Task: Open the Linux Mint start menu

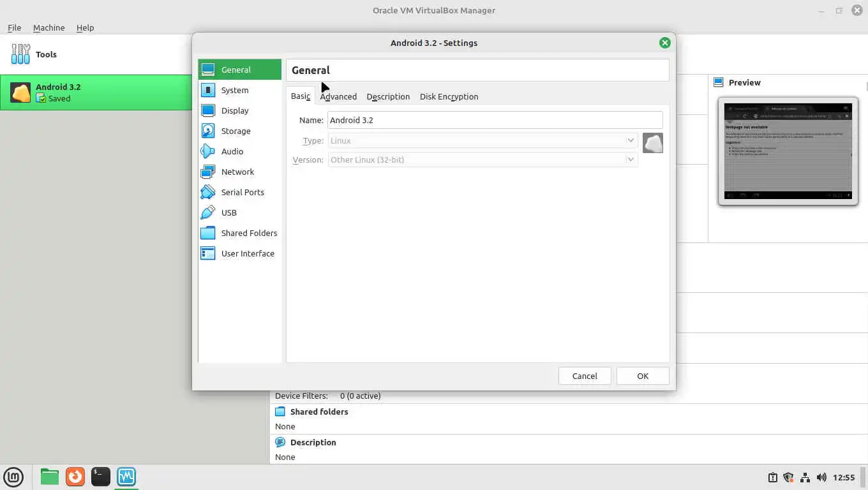Action: pos(13,477)
